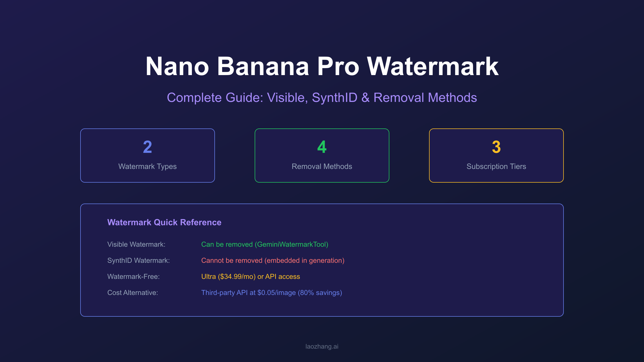The image size is (644, 362).
Task: Select the "Subscription Tiers" card label
Action: [x=496, y=167]
